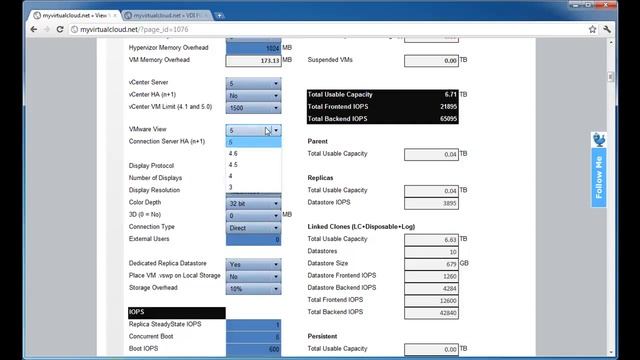Click the address bar URL

coord(134,29)
